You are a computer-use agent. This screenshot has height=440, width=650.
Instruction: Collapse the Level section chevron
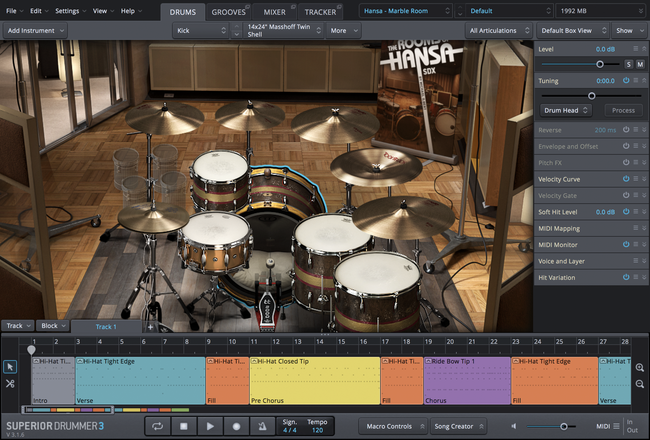[644, 49]
